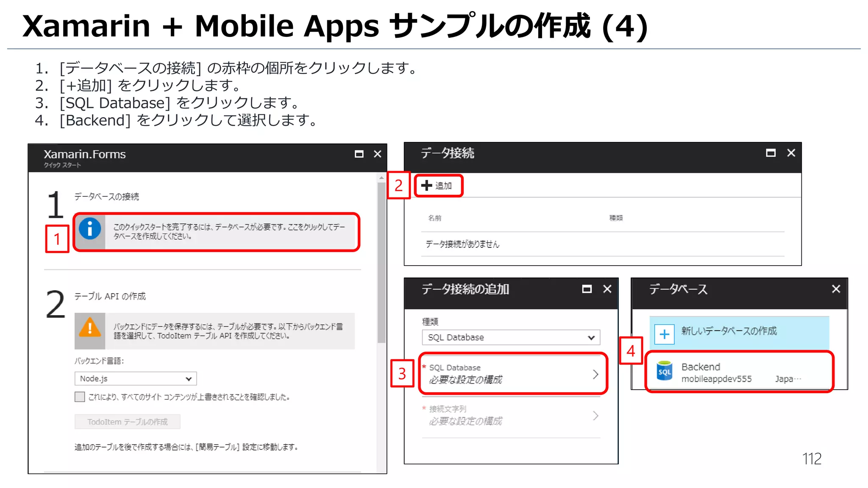The width and height of the screenshot is (868, 488).
Task: Click the データベースの接続 heading
Action: [107, 197]
